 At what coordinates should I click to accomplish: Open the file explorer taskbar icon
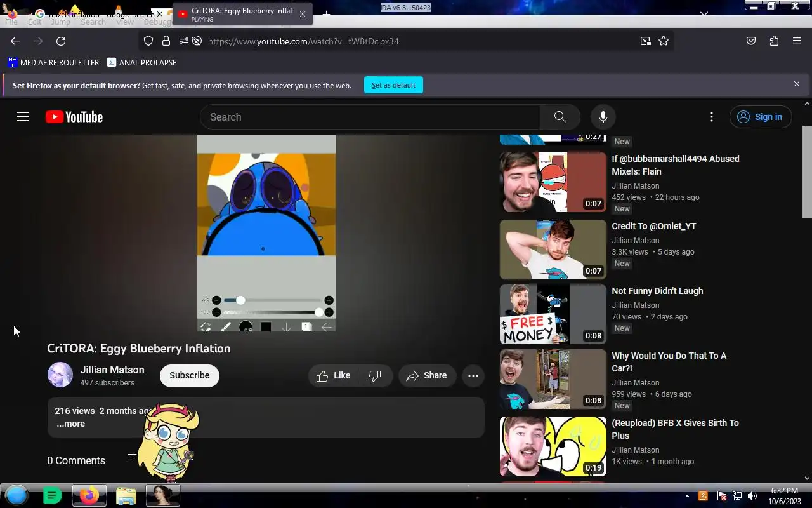coord(126,495)
